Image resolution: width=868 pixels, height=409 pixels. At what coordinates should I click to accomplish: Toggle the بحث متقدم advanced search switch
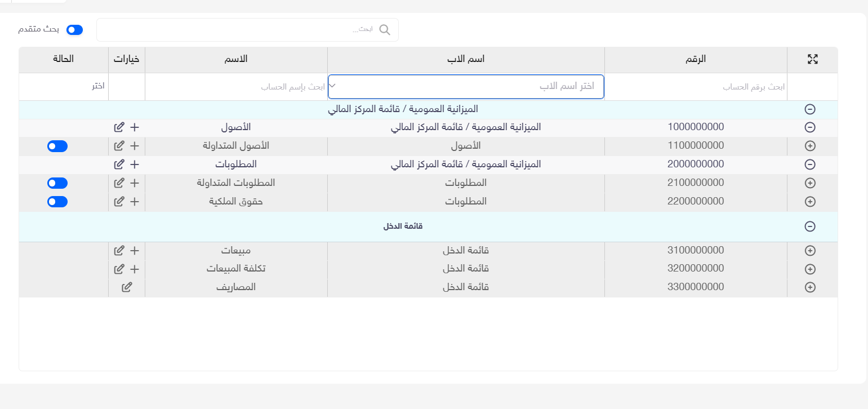(x=74, y=29)
